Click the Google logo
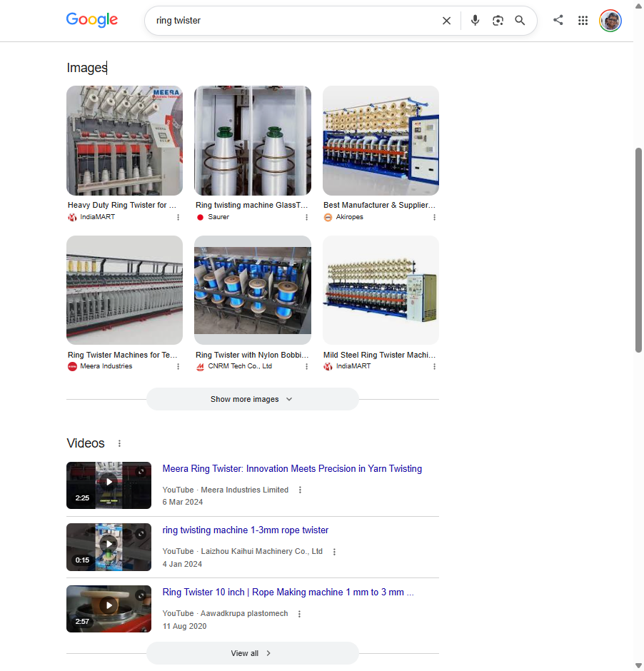 click(91, 20)
